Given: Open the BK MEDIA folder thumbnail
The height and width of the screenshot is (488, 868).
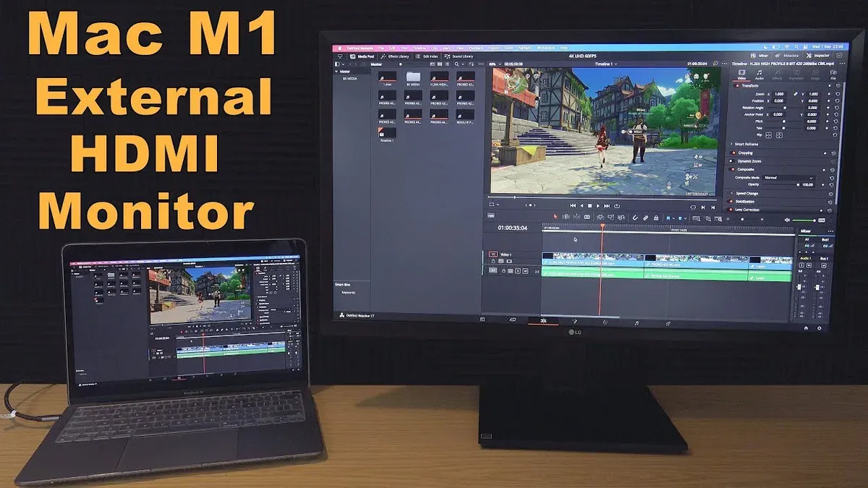Looking at the screenshot, I should pyautogui.click(x=413, y=77).
